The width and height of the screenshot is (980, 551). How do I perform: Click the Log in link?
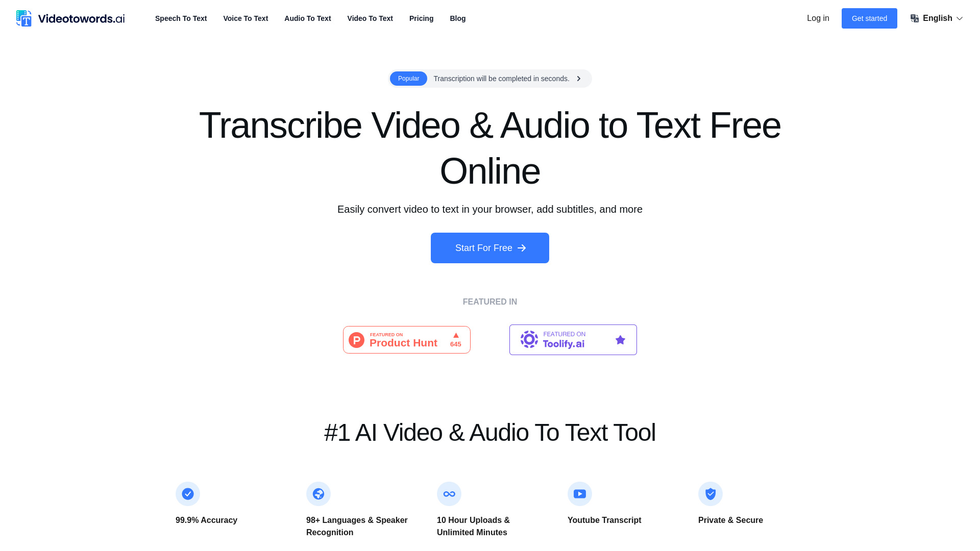[x=818, y=17]
